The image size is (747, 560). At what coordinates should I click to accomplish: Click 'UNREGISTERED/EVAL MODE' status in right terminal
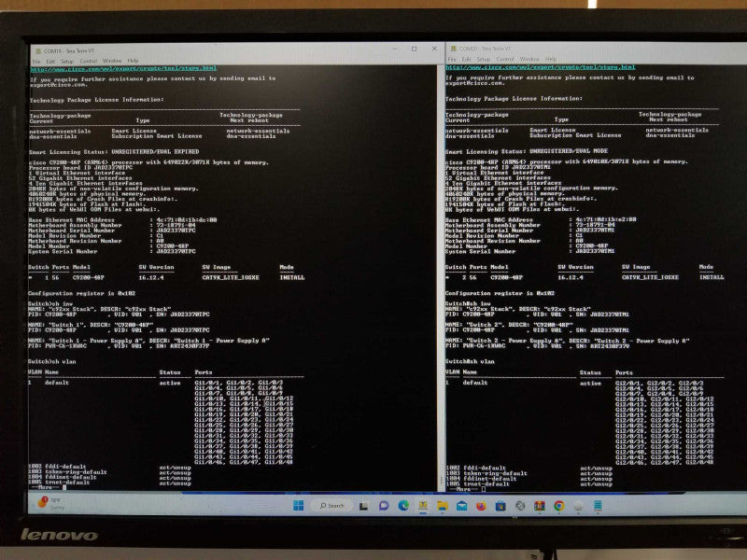pos(569,151)
